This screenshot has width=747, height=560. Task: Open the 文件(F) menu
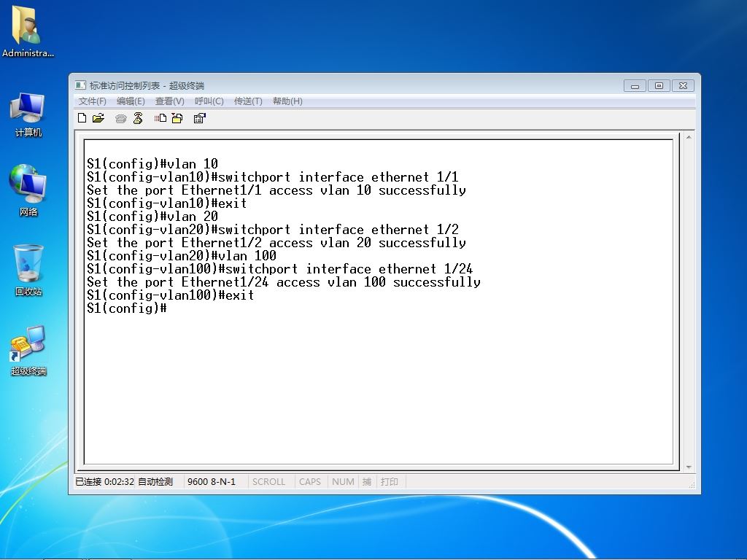tap(92, 101)
